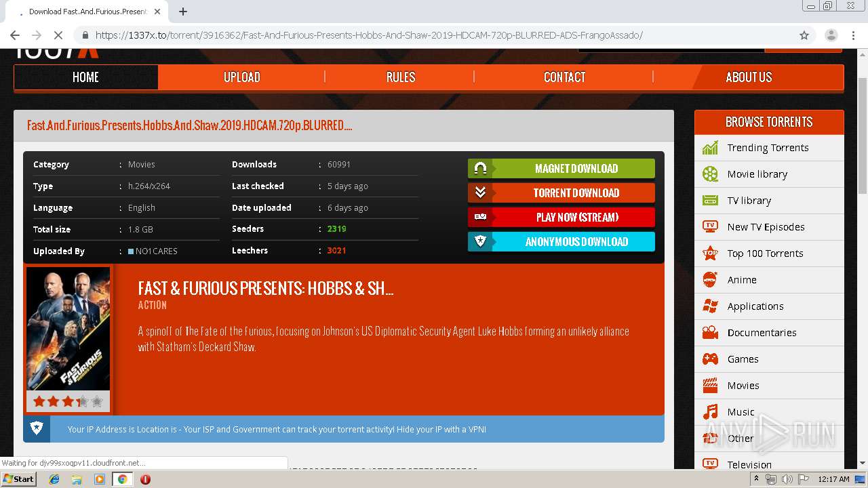Open the New TV Episodes link
This screenshot has width=868, height=488.
click(766, 227)
